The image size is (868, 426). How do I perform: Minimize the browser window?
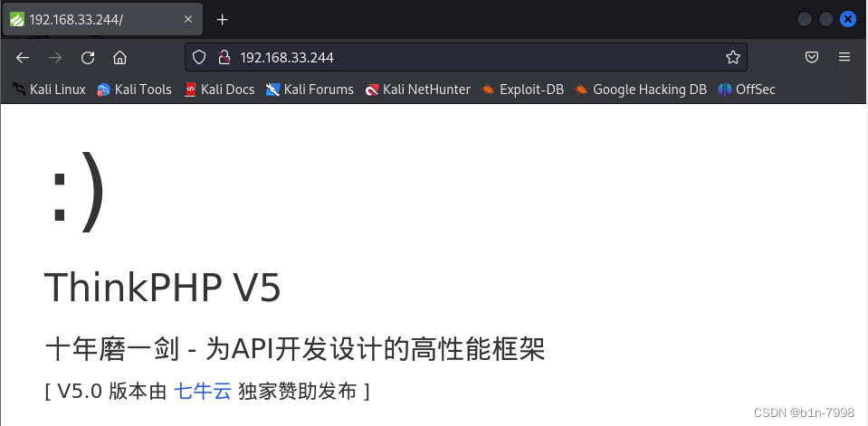click(805, 19)
